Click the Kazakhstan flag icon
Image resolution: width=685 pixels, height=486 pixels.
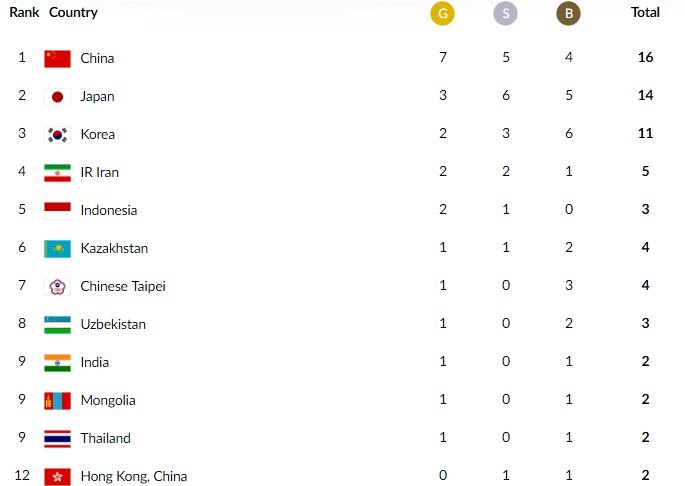[x=57, y=248]
